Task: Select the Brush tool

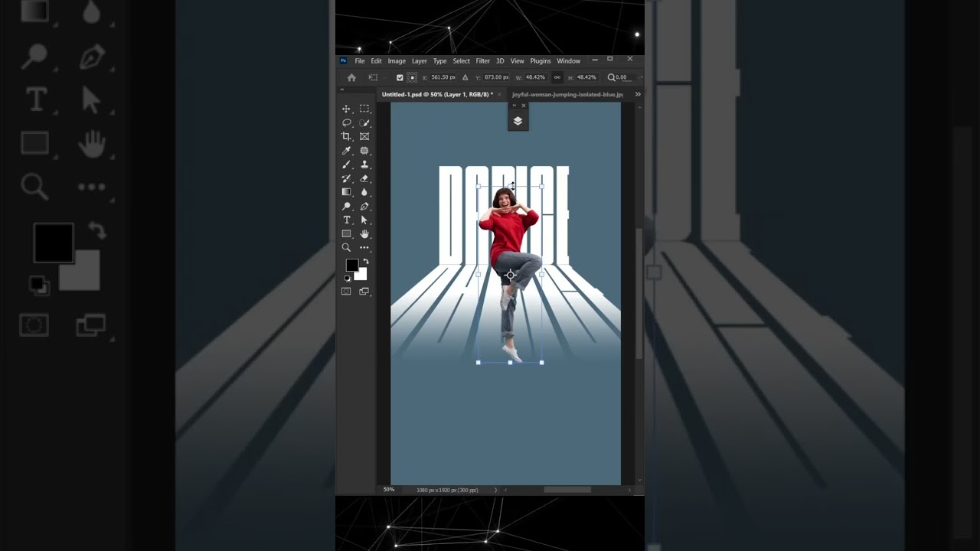Action: 346,165
